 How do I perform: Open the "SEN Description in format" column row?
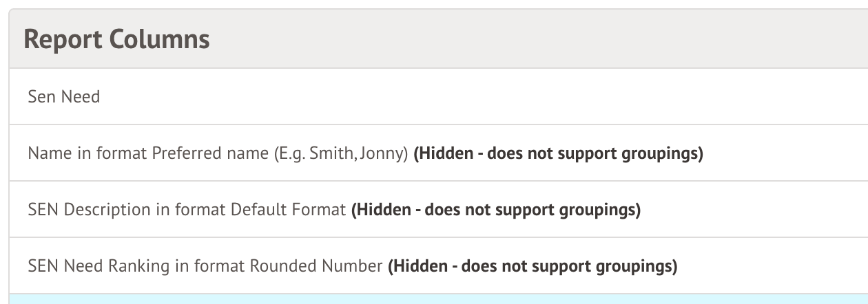click(x=186, y=210)
